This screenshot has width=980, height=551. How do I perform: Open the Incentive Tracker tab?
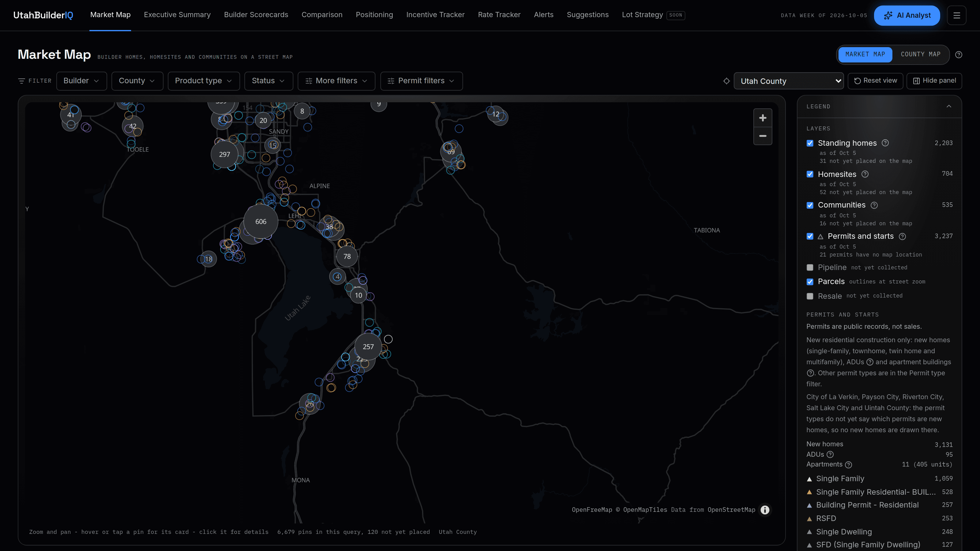coord(435,15)
